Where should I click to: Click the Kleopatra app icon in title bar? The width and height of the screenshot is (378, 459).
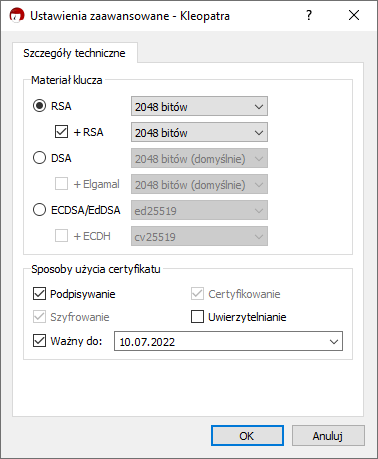17,15
